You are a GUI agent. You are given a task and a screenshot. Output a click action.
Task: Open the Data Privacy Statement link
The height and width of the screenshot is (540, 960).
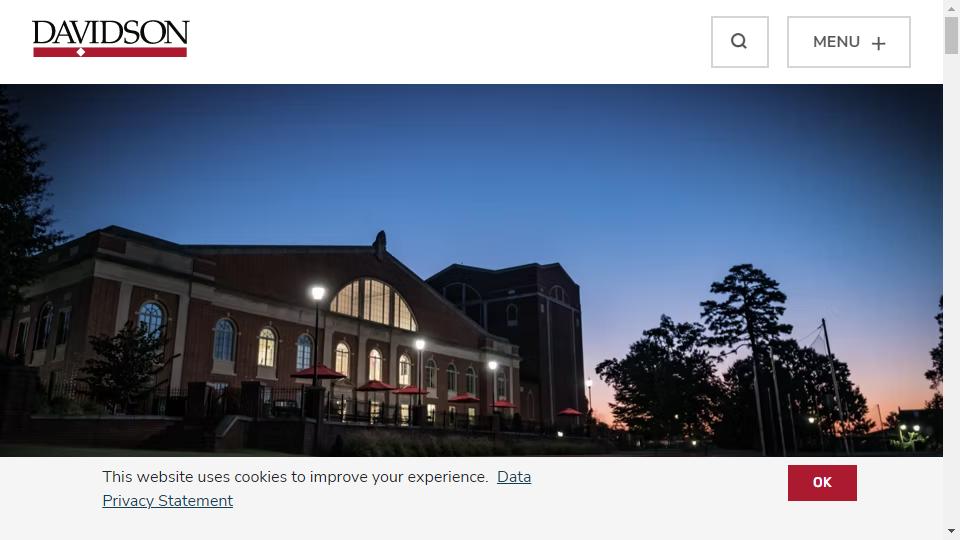pyautogui.click(x=317, y=489)
